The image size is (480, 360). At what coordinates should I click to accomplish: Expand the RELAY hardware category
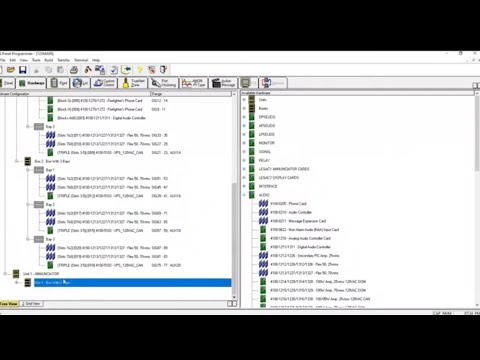(x=244, y=160)
